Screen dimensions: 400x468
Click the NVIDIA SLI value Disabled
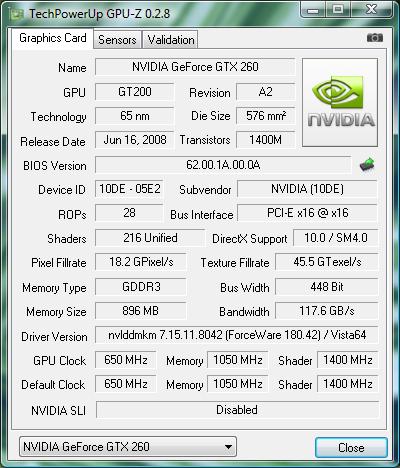[x=237, y=410]
